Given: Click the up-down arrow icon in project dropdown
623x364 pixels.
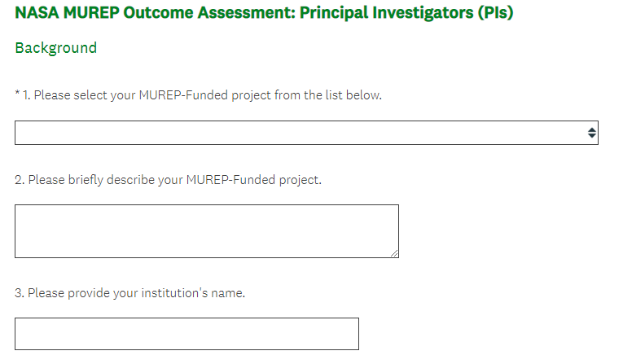Looking at the screenshot, I should coord(591,133).
